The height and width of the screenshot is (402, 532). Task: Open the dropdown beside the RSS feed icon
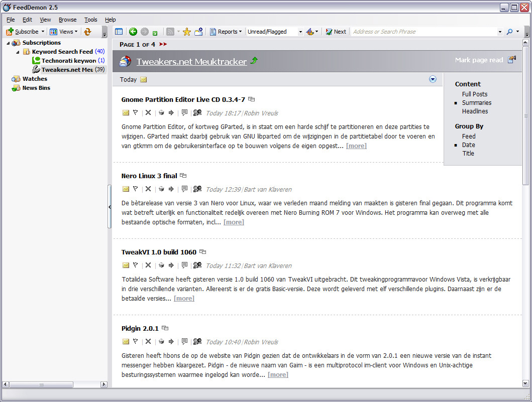tap(178, 32)
